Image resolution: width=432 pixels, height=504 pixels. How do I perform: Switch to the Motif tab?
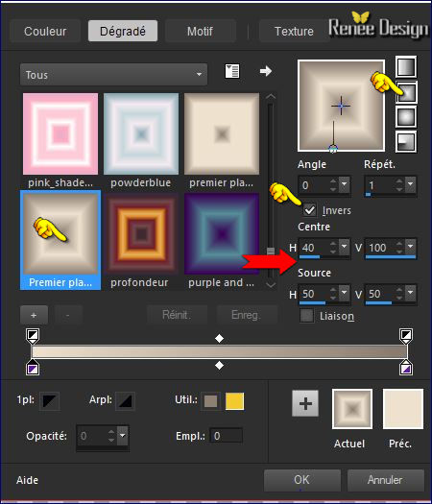(200, 31)
